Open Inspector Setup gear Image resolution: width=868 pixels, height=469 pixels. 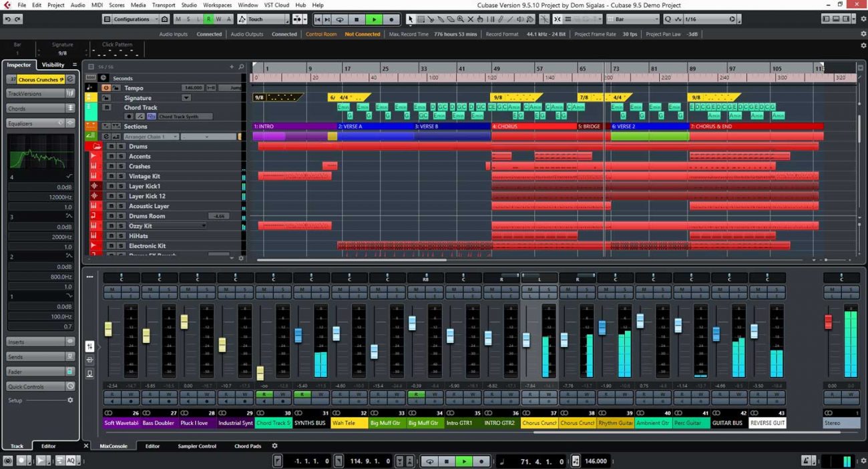point(70,400)
